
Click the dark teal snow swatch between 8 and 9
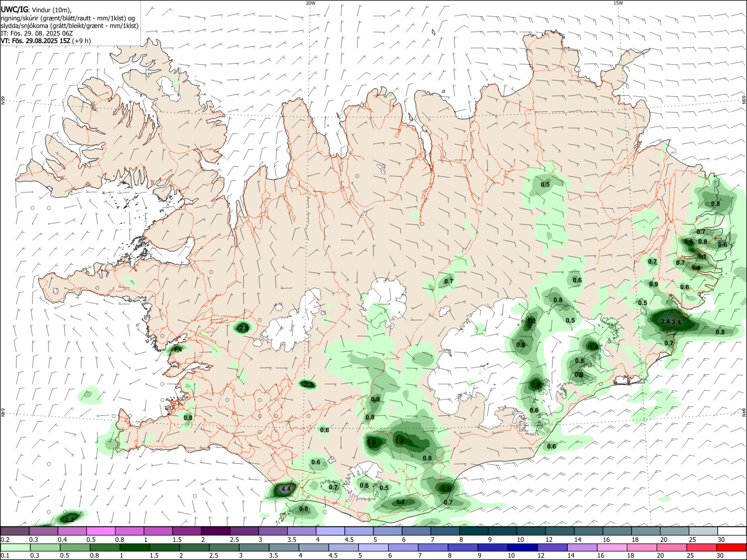pyautogui.click(x=473, y=531)
